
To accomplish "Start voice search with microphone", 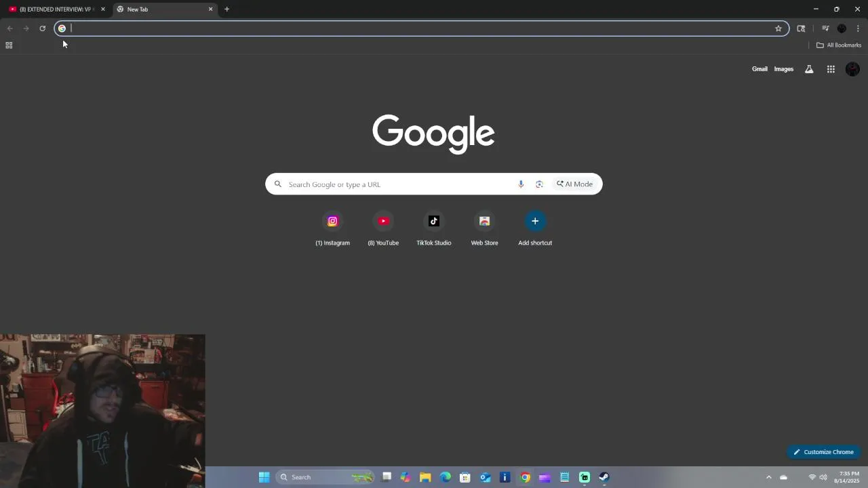I will tap(521, 184).
